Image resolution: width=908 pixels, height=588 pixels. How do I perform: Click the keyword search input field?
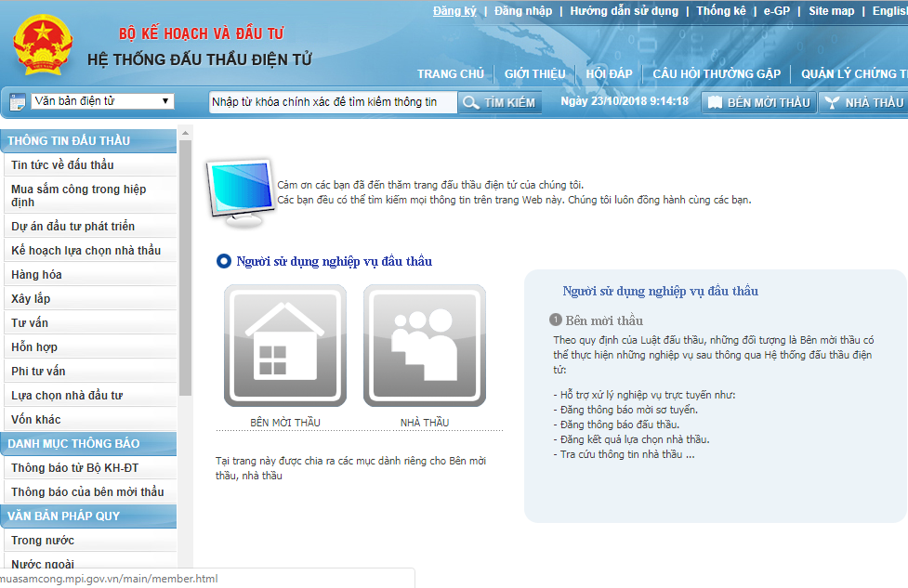333,102
